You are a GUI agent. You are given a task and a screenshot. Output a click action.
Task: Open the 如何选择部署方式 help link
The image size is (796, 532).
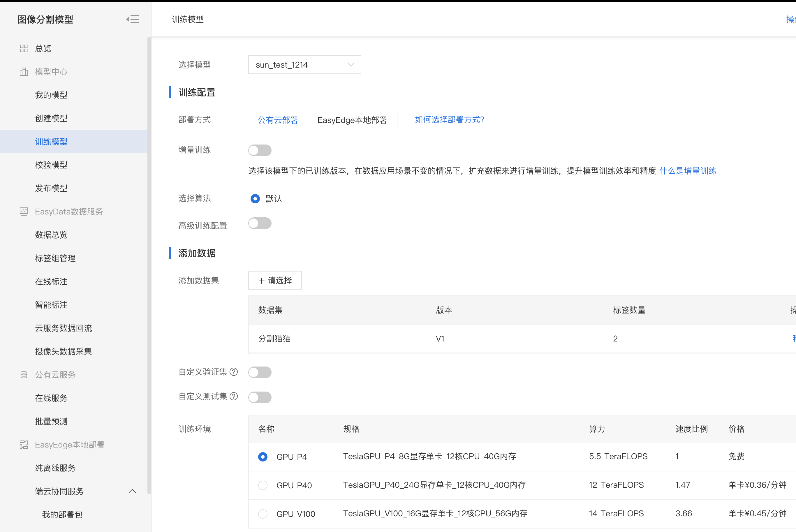(449, 119)
